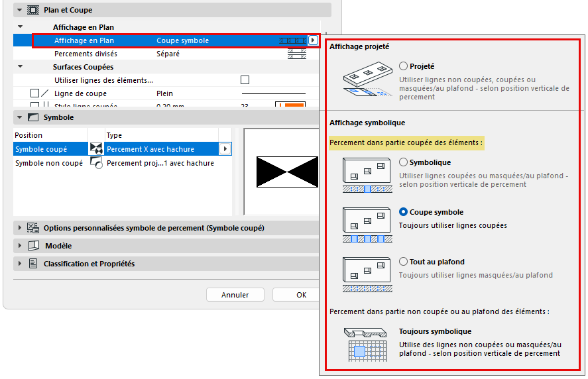This screenshot has height=379, width=588.
Task: Select the Percements divisés row
Action: 166,54
